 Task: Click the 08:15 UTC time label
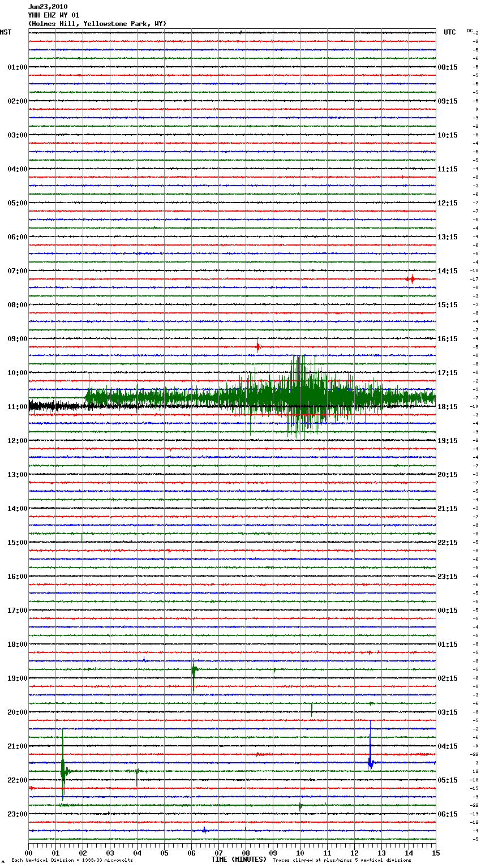point(448,67)
